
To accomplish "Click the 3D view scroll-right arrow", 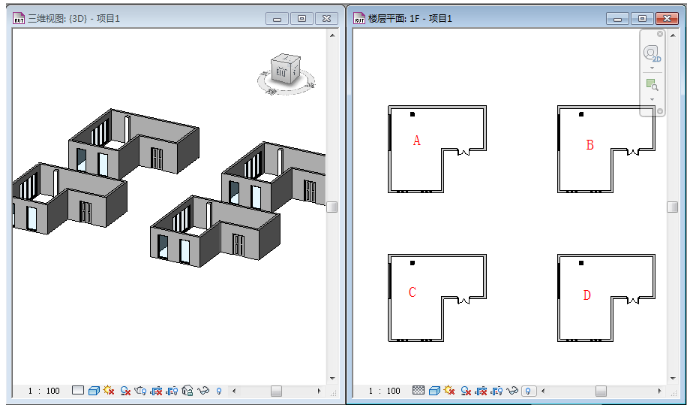I will (319, 391).
